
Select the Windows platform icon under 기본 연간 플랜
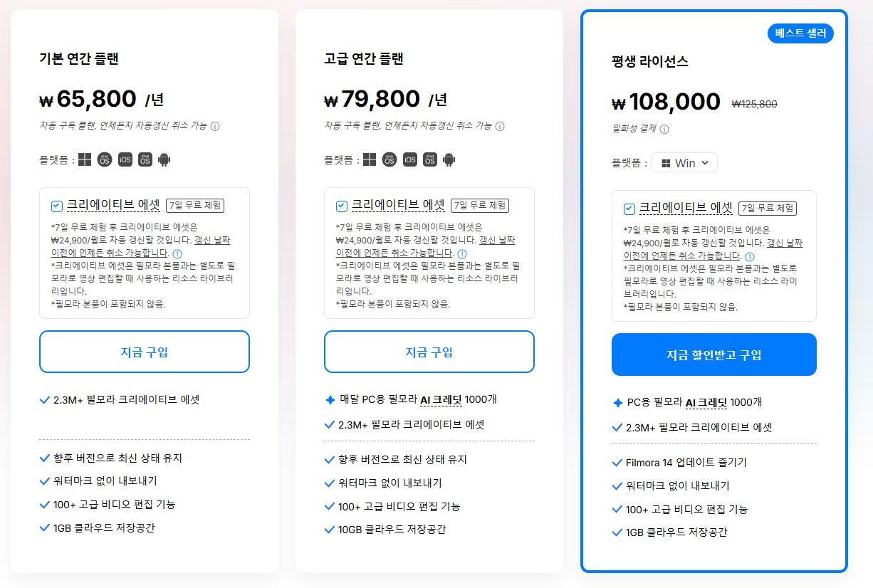click(x=84, y=159)
